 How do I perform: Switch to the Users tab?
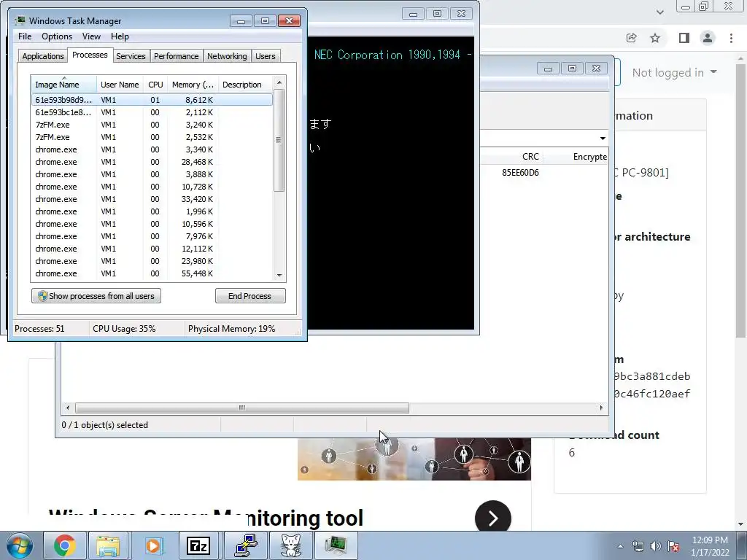click(x=265, y=56)
